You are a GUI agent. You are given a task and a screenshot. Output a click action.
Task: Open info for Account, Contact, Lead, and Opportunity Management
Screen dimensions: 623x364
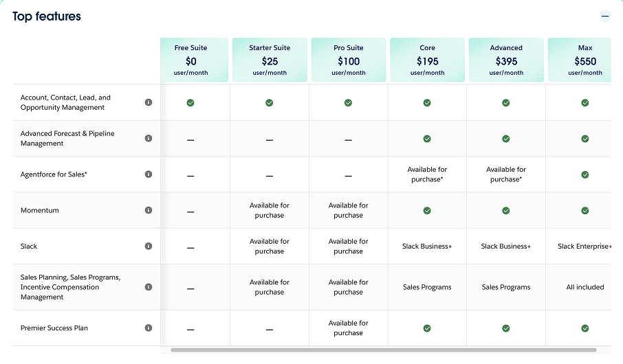[x=149, y=102]
